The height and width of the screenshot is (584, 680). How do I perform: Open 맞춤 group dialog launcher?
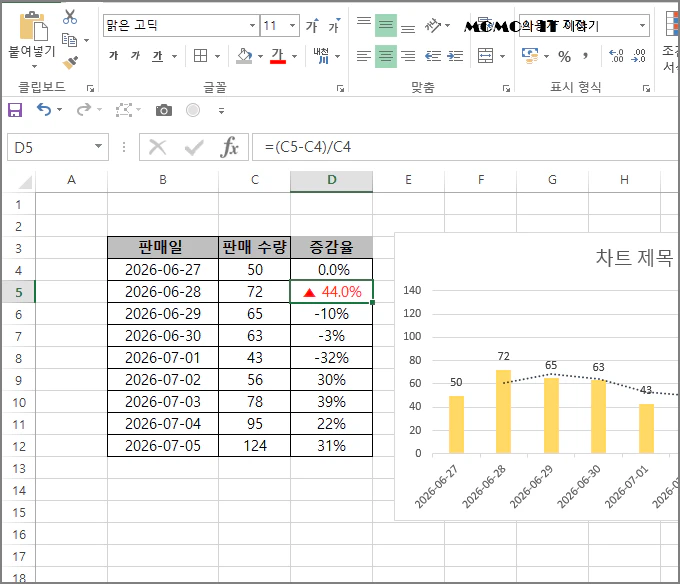point(506,88)
